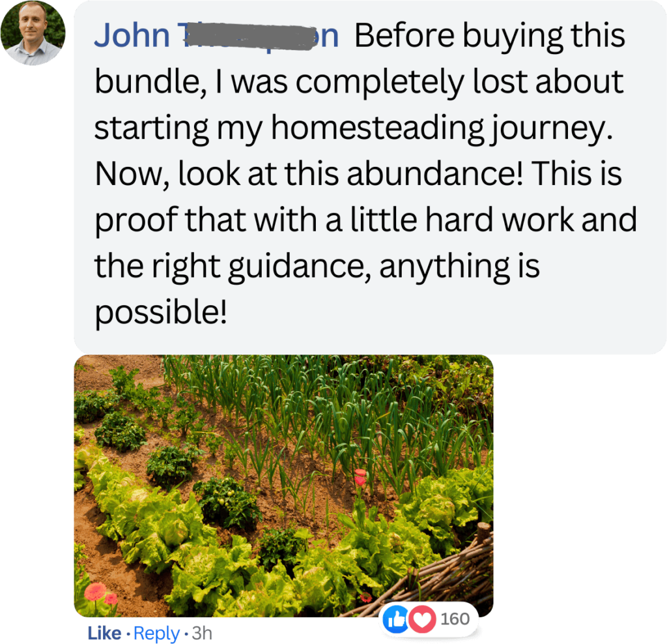This screenshot has width=667, height=644.
Task: Click the blue thumbs-up reaction icon
Action: coord(395,619)
